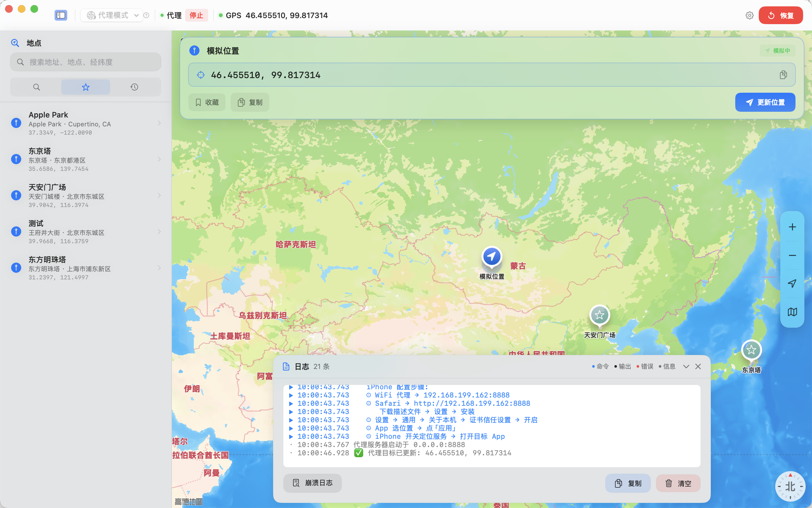This screenshot has height=508, width=812.
Task: Click the 模拟中 status badge
Action: click(x=777, y=51)
